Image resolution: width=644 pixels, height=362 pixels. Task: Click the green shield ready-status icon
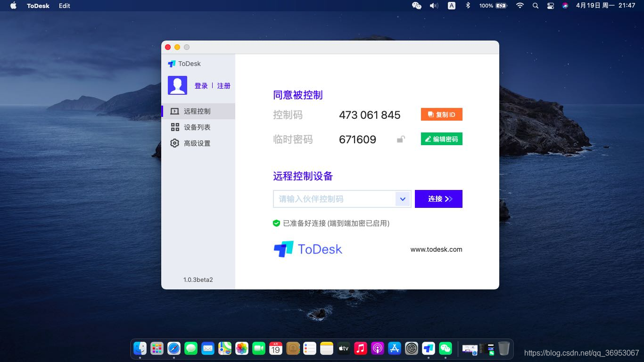click(x=277, y=223)
